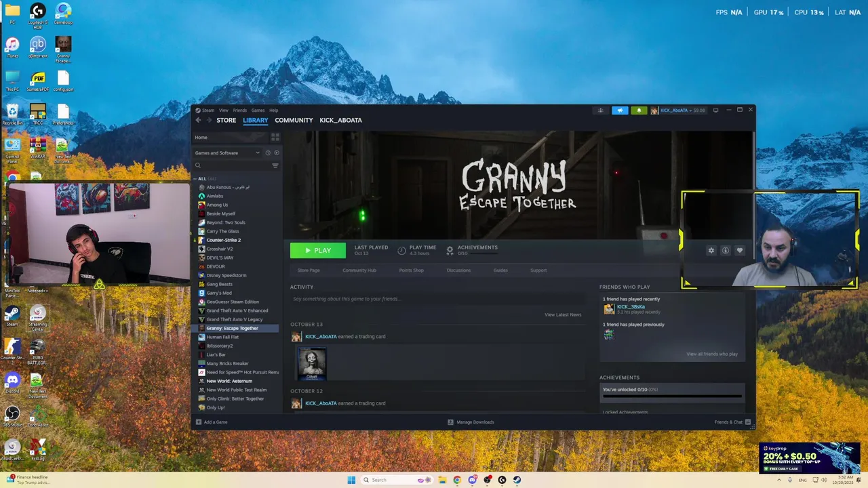Viewport: 868px width, 488px height.
Task: Open the green notifications bell
Action: [639, 110]
